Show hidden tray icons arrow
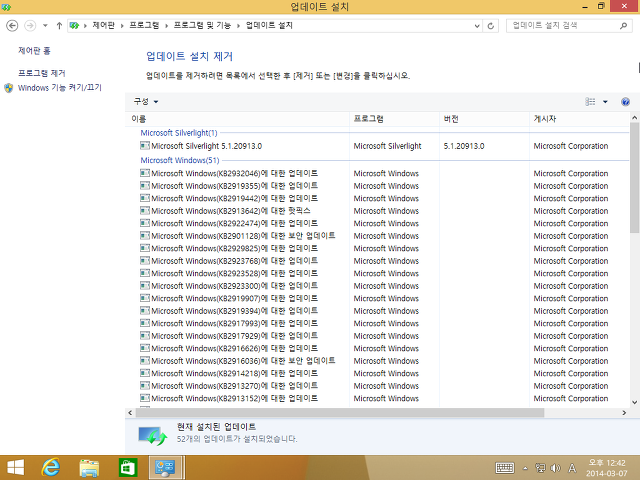640x480 pixels. pyautogui.click(x=525, y=468)
